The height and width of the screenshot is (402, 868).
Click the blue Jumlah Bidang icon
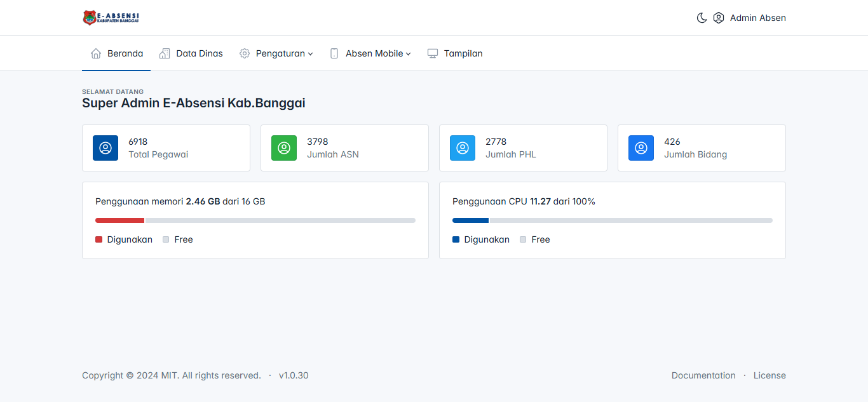[641, 148]
